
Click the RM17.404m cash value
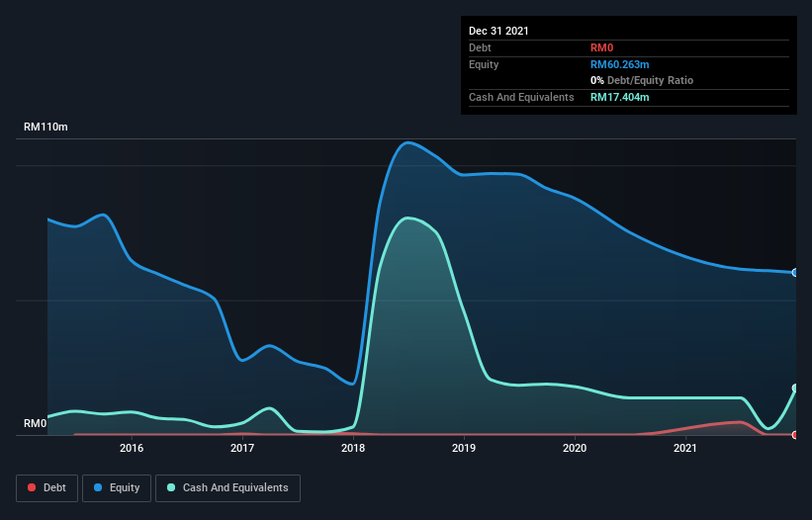[x=620, y=97]
